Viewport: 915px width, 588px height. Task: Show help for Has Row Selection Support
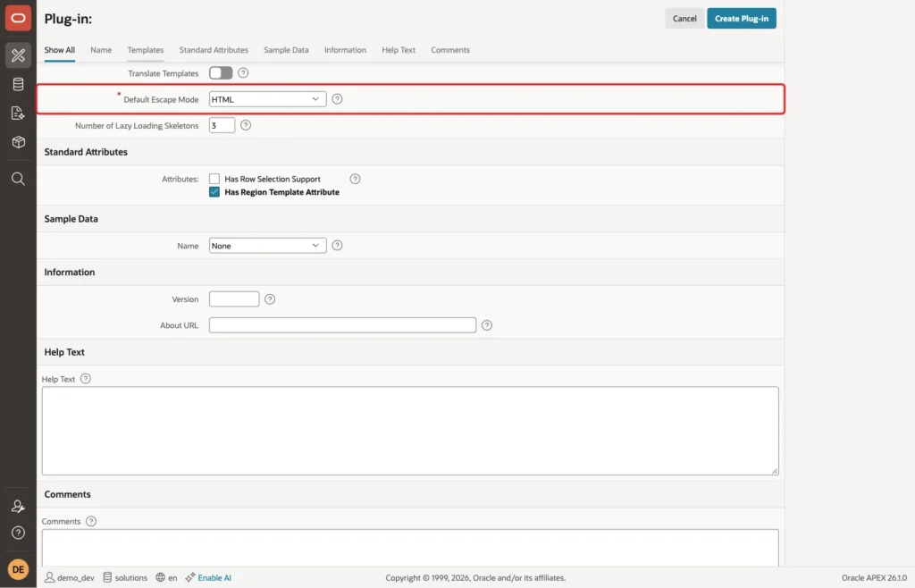tap(355, 179)
